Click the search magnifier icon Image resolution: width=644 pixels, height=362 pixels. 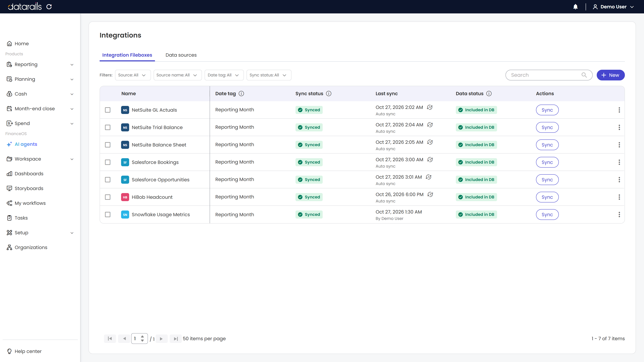(x=584, y=75)
